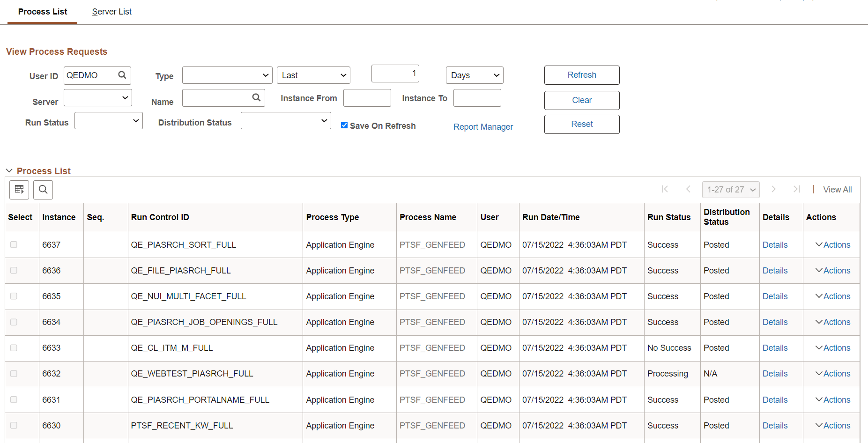Collapse the Process List section

(9, 170)
